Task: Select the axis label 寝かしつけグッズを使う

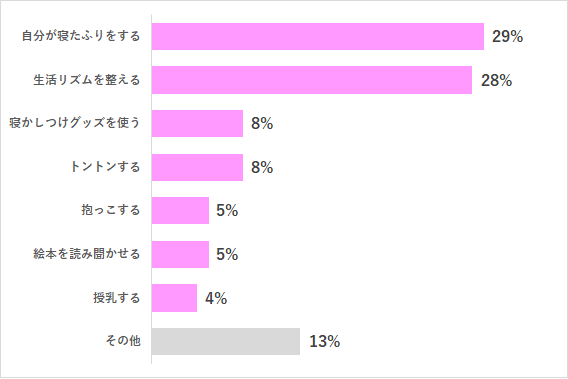Action: tap(75, 123)
